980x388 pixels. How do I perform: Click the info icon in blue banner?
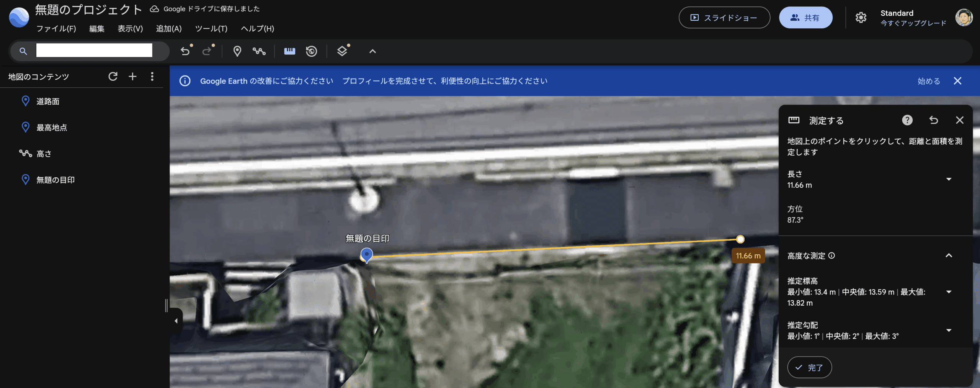(185, 81)
